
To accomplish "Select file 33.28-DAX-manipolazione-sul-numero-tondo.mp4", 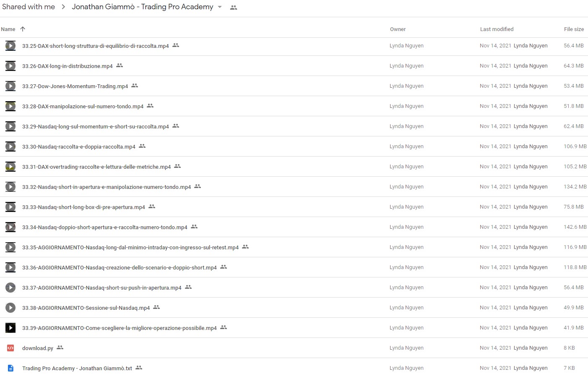I will coord(83,107).
